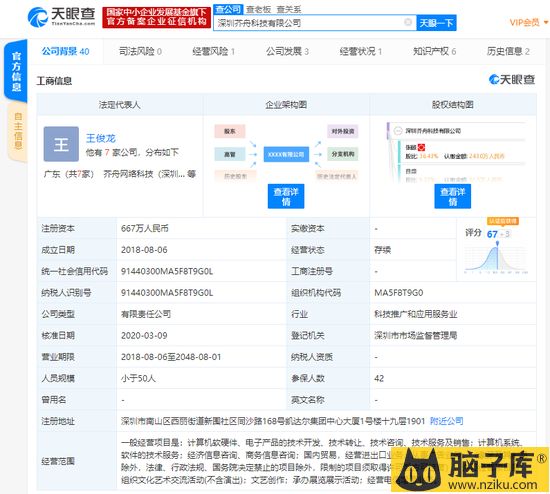550x494 pixels.
Task: Open the 公司发展 tab
Action: click(287, 52)
